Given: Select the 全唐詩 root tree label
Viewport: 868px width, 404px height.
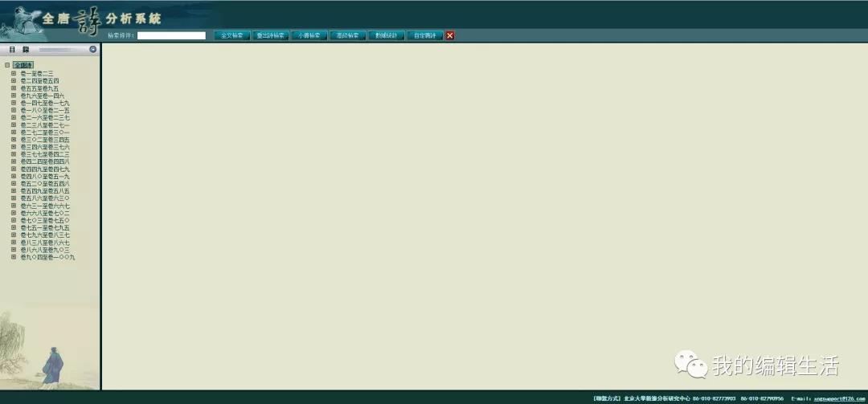Looking at the screenshot, I should click(23, 65).
